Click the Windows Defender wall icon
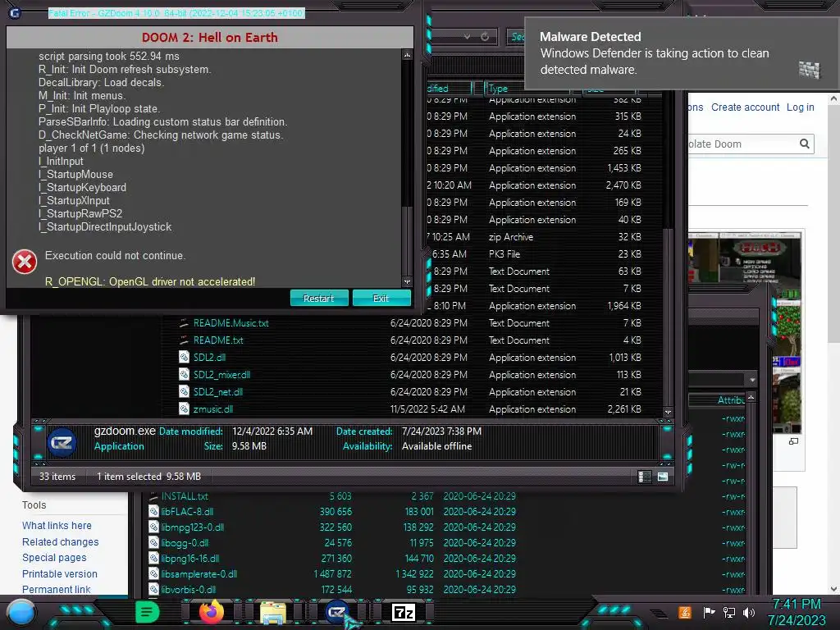The width and height of the screenshot is (840, 630). [809, 69]
